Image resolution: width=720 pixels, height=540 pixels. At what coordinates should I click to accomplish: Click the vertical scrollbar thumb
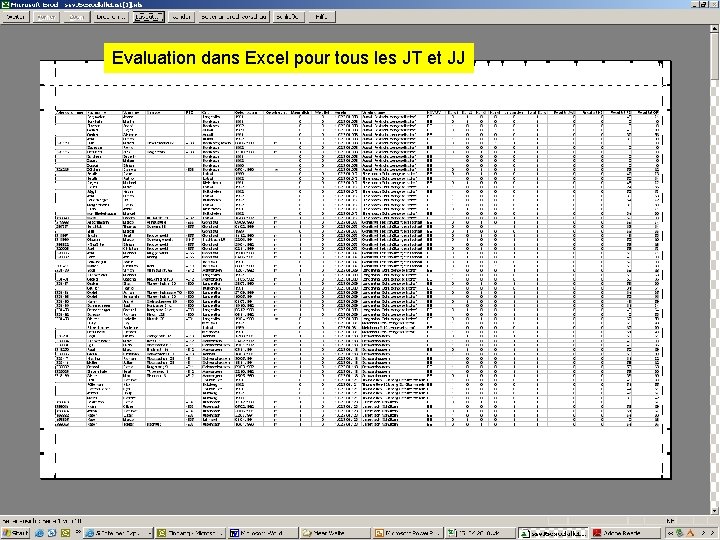coord(715,56)
